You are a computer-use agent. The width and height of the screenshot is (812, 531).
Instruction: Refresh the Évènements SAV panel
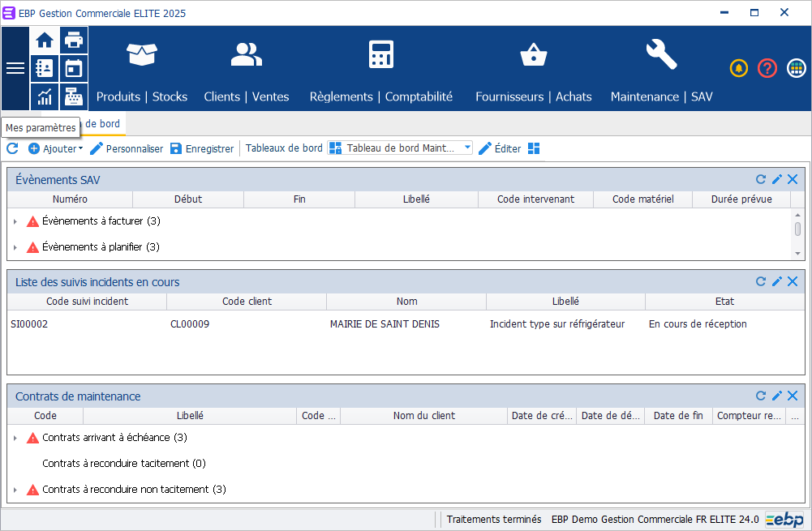761,180
